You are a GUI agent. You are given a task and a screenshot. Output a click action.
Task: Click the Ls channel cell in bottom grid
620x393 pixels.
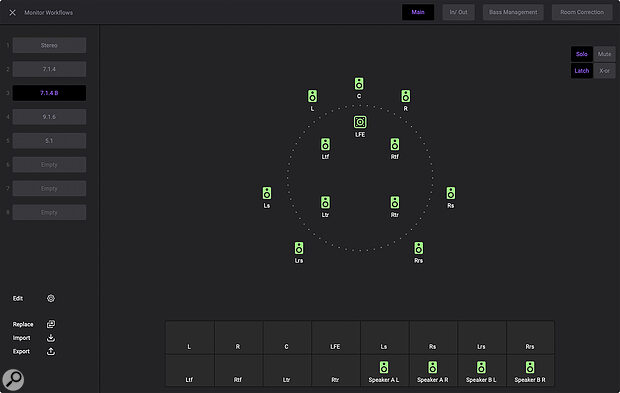pos(384,338)
